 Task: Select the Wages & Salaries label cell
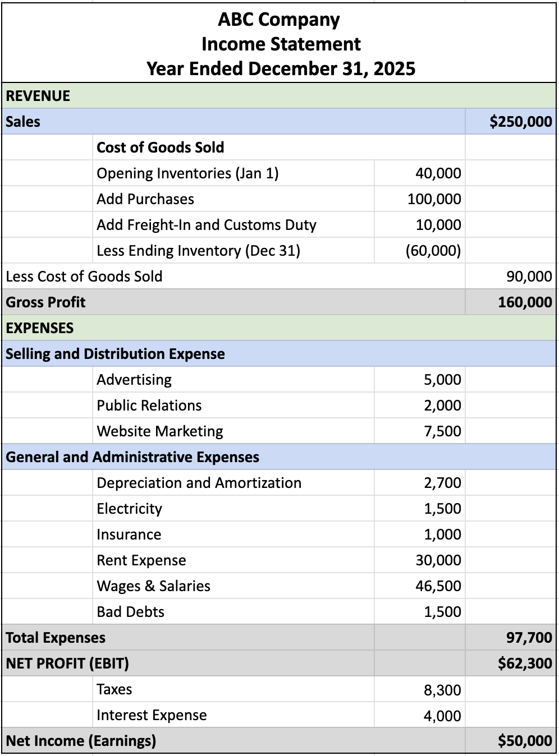[153, 586]
